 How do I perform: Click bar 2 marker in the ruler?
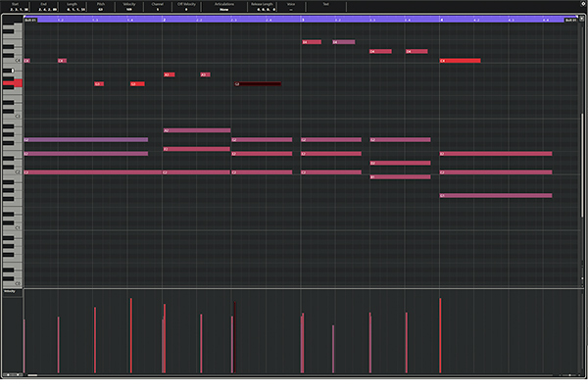165,20
